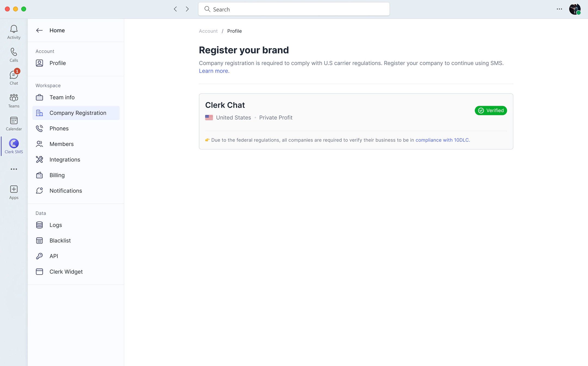Screen dimensions: 588x366
Task: Open Calls in the app rail
Action: tap(14, 55)
